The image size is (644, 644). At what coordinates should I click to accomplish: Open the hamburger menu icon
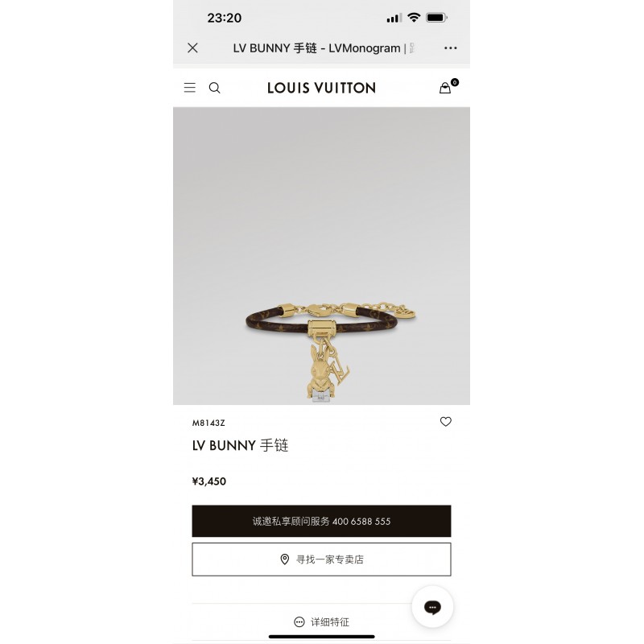189,88
